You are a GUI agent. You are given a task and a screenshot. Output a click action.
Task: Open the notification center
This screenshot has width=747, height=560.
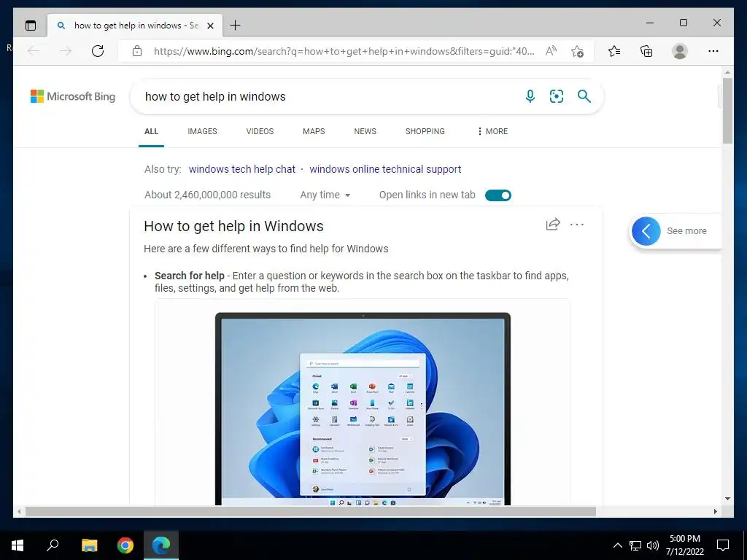coord(723,545)
